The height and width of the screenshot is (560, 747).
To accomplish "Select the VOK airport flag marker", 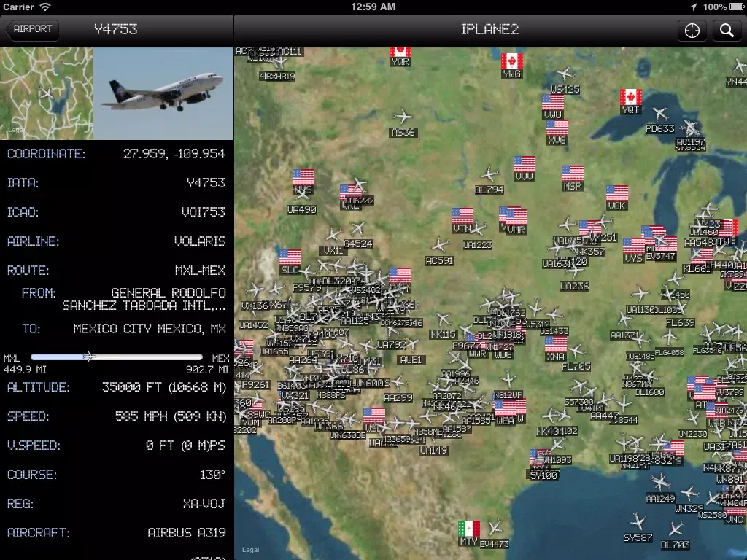I will [x=617, y=193].
